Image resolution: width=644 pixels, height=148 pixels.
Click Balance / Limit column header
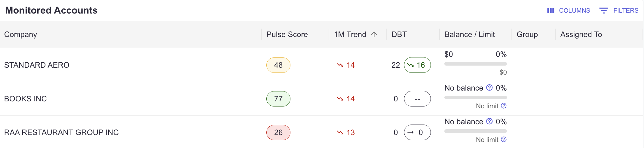pos(470,34)
